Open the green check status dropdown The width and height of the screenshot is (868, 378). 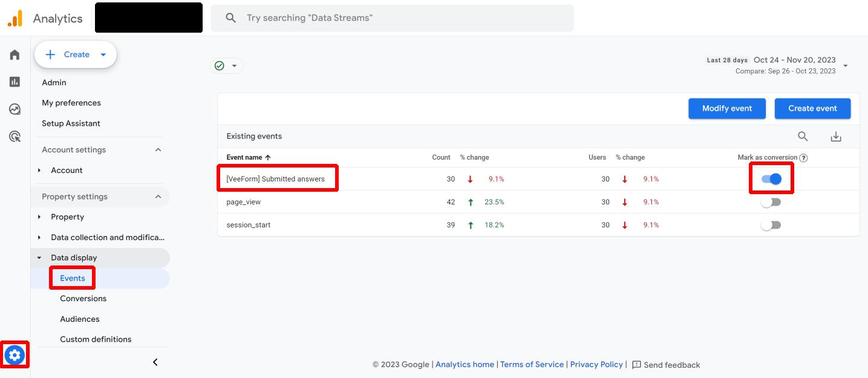pyautogui.click(x=227, y=65)
